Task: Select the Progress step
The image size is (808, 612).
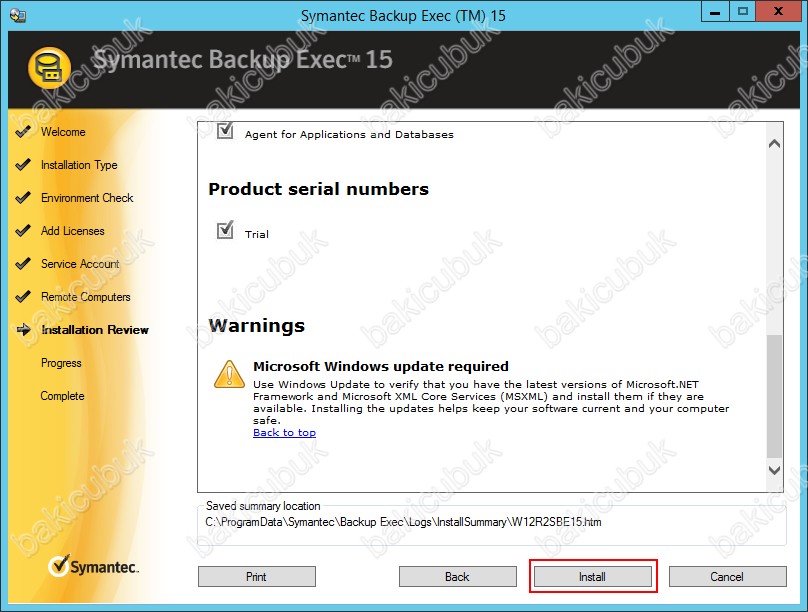Action: [x=61, y=363]
